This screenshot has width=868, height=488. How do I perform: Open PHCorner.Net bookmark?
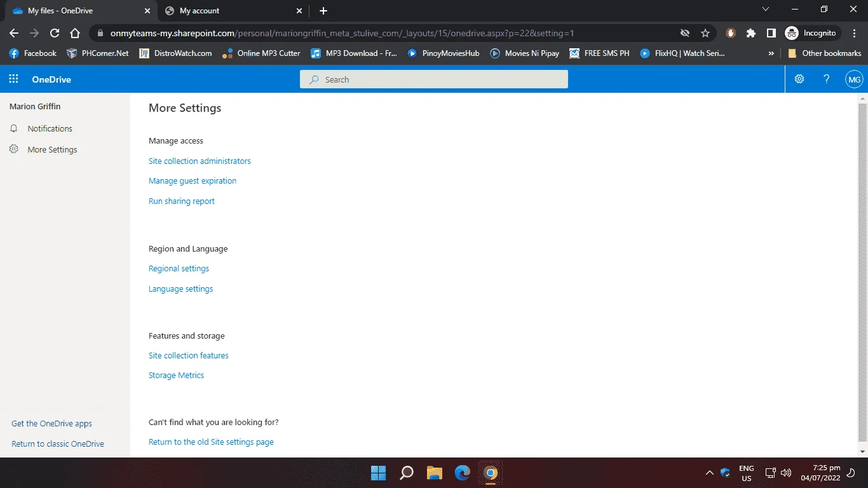tap(98, 53)
